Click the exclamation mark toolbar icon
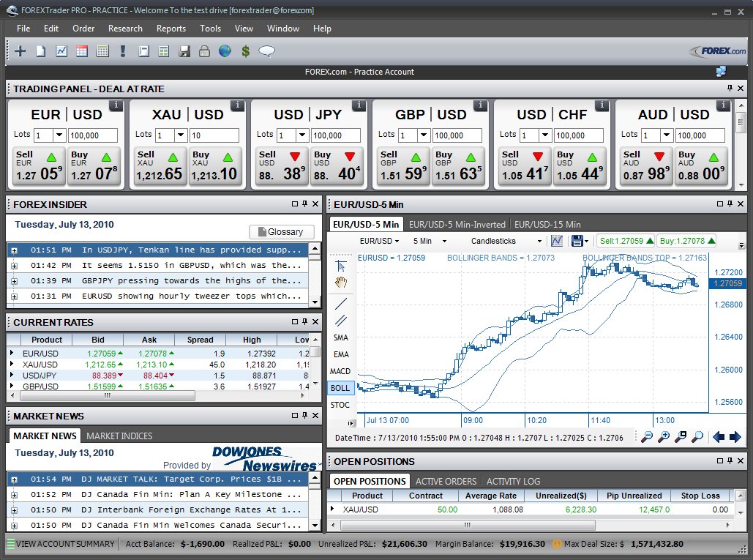The width and height of the screenshot is (753, 560). pos(123,51)
